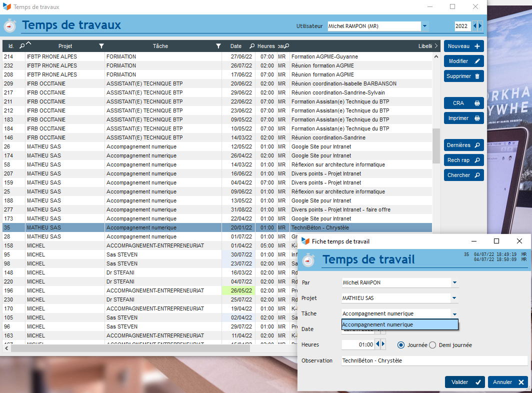This screenshot has width=532, height=393.
Task: Open the CRA print report
Action: (x=463, y=103)
